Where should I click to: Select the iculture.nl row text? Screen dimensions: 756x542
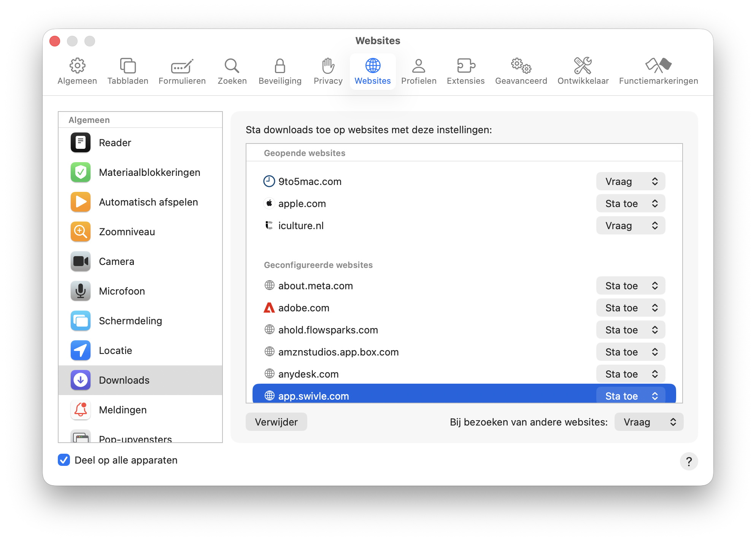[x=301, y=226]
